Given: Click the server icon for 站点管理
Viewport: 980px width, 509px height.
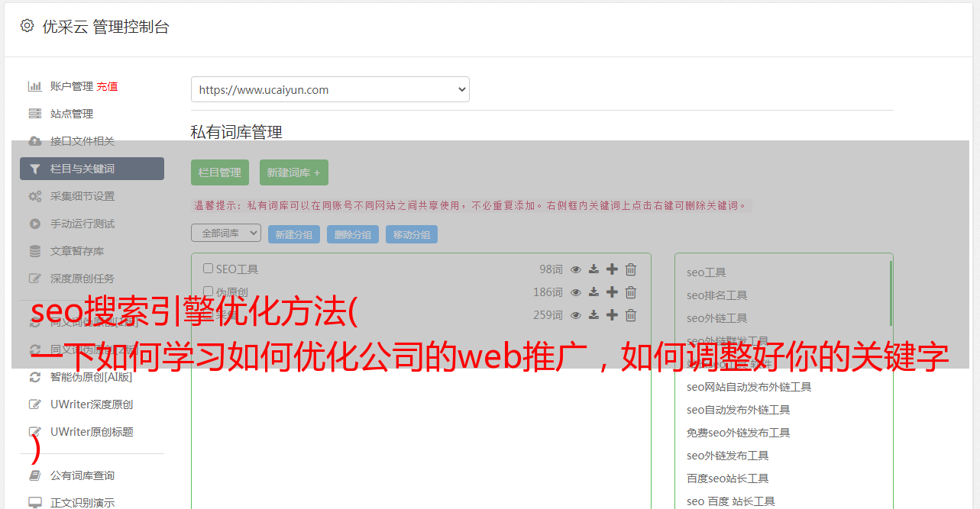Looking at the screenshot, I should 34,114.
